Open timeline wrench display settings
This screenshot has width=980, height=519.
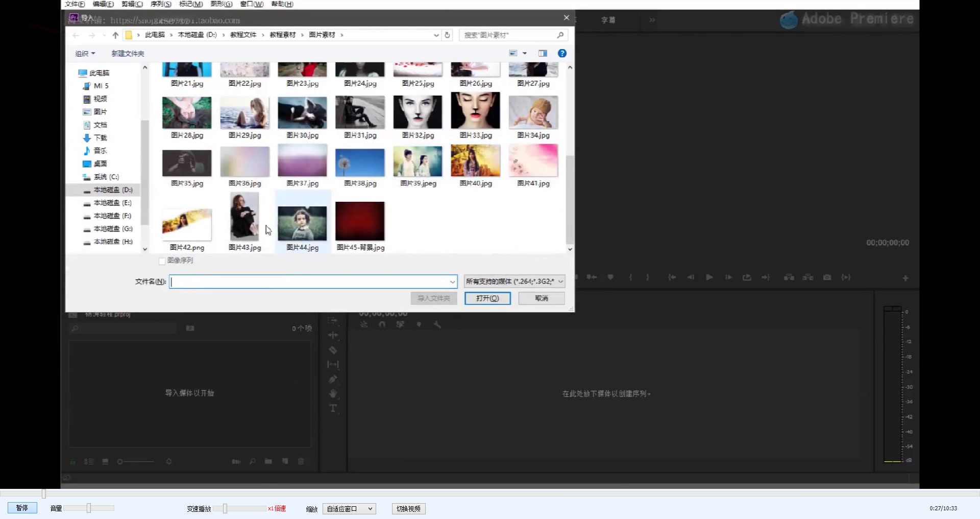[x=437, y=324]
